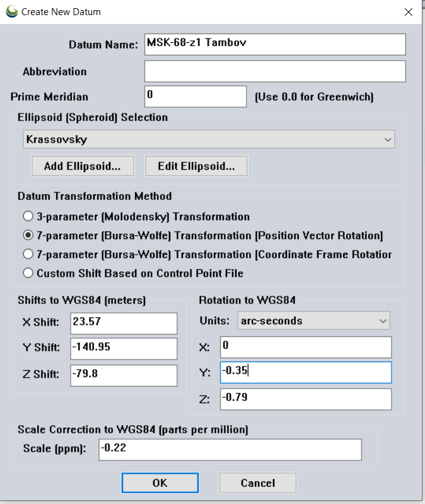Click the Edit Ellipsoid button
This screenshot has width=425, height=504.
pos(196,167)
